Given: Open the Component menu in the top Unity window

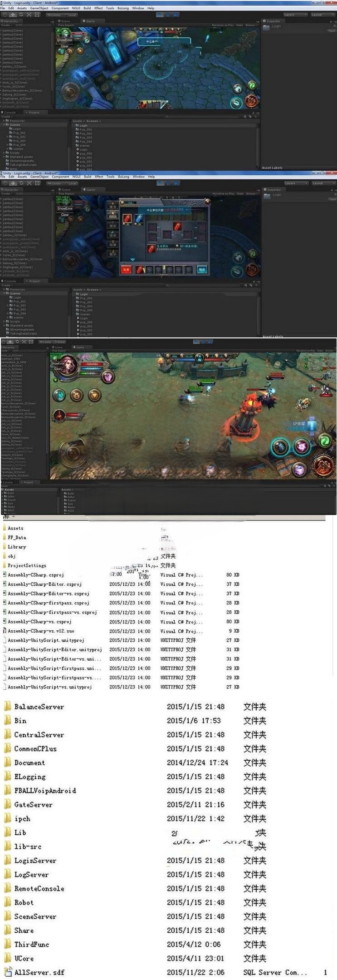Looking at the screenshot, I should (x=60, y=8).
